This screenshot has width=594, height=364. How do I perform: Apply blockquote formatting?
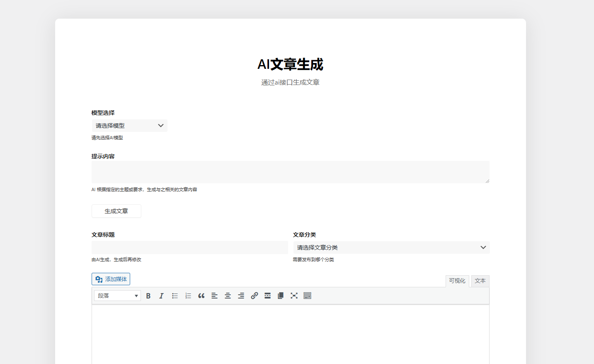pos(201,296)
